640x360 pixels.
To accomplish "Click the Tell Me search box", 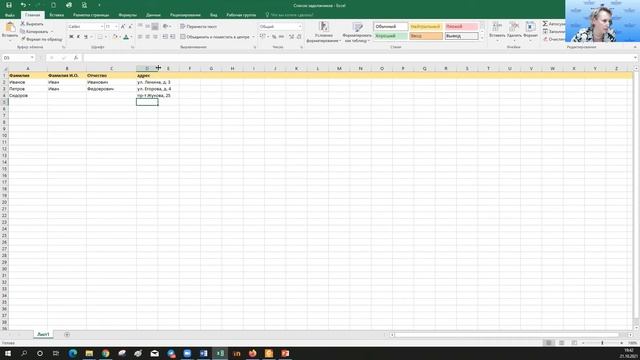I will point(291,15).
